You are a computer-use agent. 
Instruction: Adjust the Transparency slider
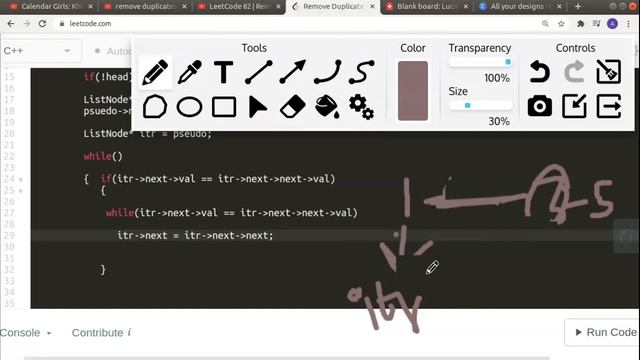tap(480, 62)
